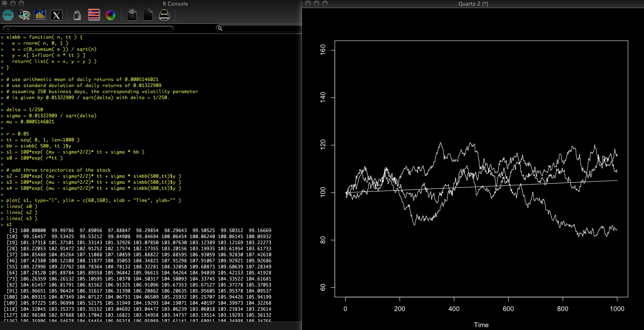Open an R document in editor icon
The image size is (644, 330).
tap(132, 15)
